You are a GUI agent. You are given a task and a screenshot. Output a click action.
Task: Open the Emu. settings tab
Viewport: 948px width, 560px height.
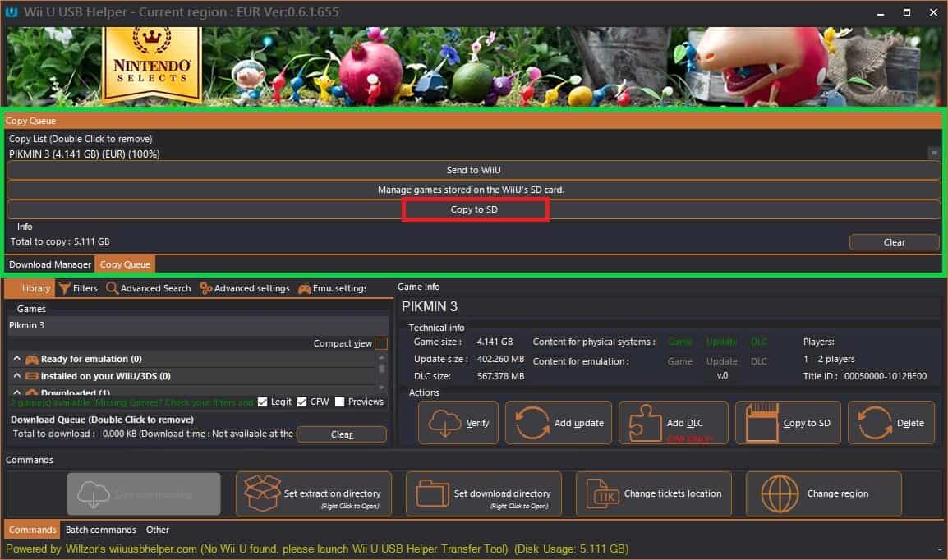[332, 288]
